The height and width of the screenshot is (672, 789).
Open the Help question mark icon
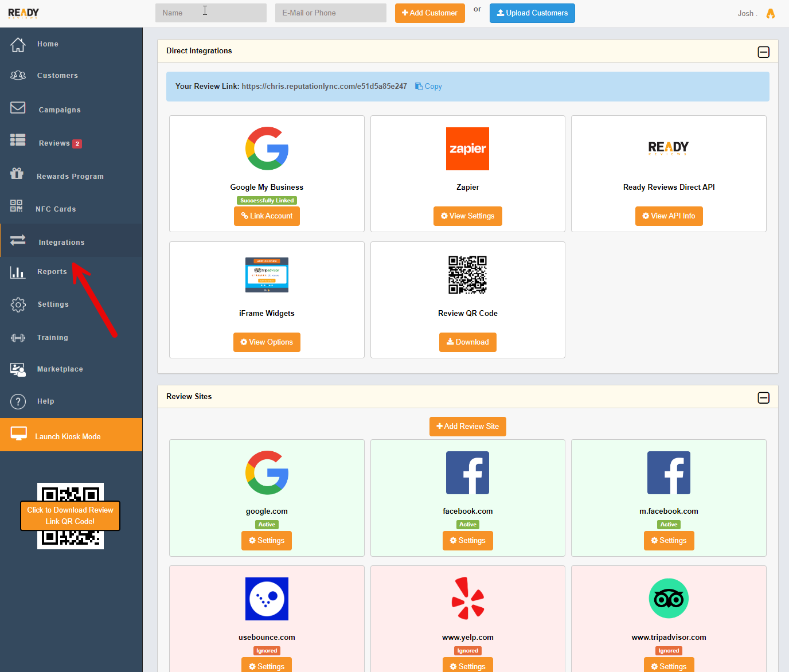coord(18,401)
